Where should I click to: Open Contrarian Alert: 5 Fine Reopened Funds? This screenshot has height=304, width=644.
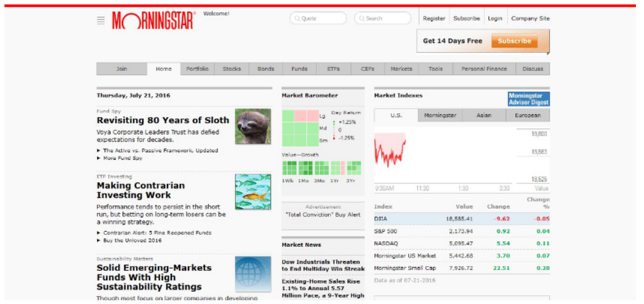click(x=157, y=233)
